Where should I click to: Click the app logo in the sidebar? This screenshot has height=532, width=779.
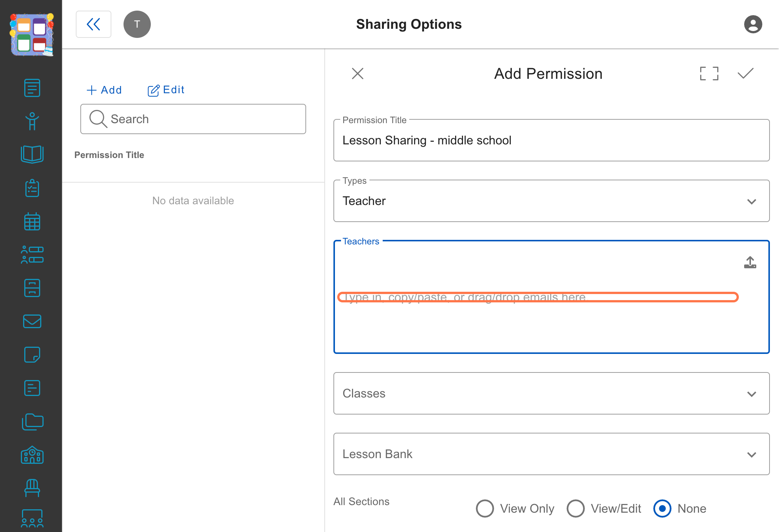(32, 34)
